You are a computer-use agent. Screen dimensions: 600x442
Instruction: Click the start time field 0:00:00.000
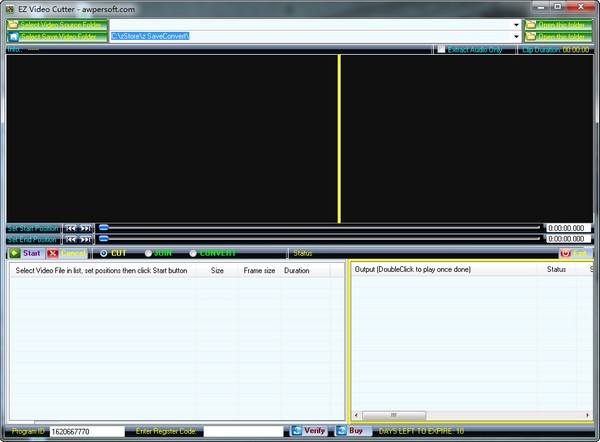tap(568, 228)
